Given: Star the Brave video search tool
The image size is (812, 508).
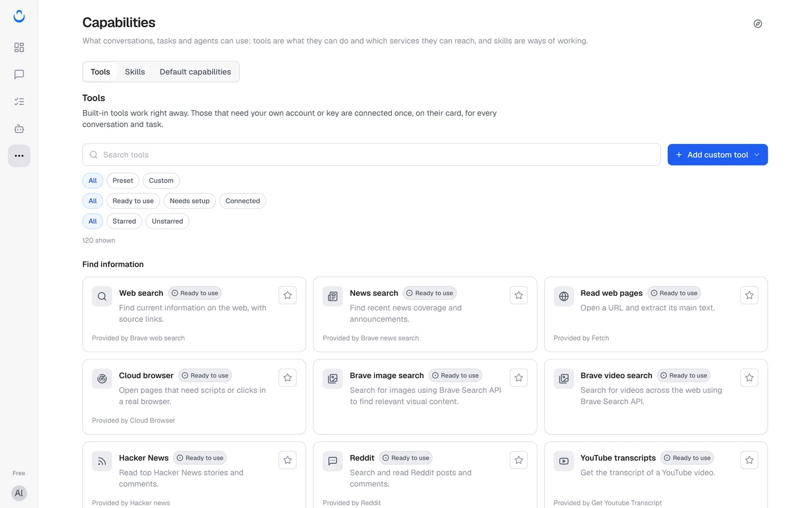Looking at the screenshot, I should pyautogui.click(x=749, y=378).
